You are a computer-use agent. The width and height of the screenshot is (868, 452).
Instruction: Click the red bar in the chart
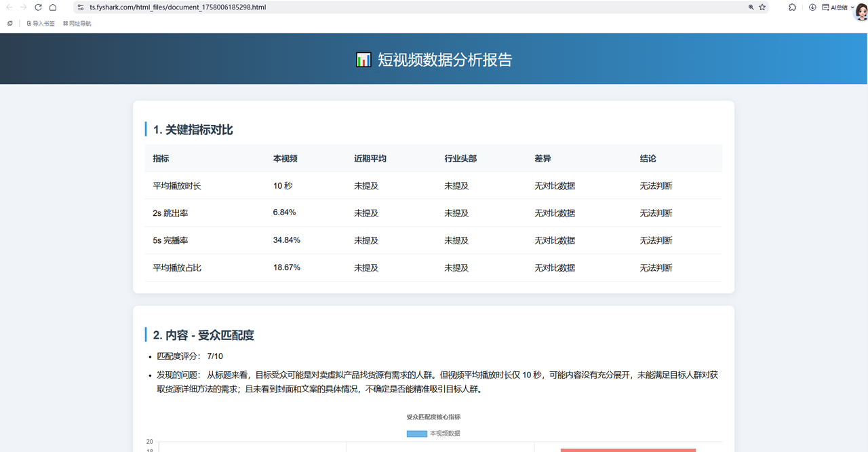pyautogui.click(x=628, y=450)
